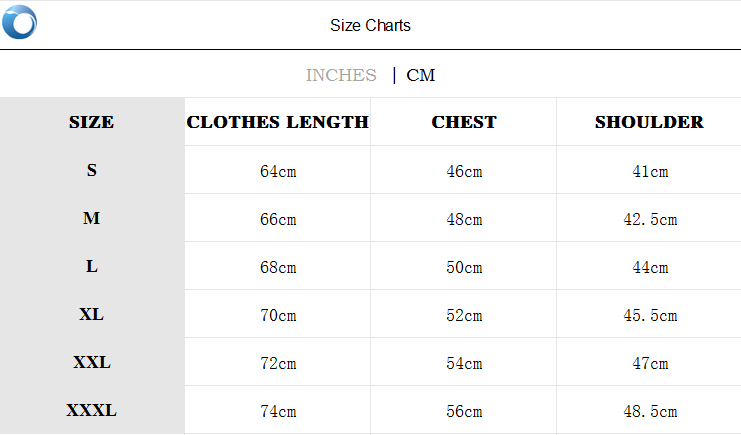Click the SHOULDER column header

649,122
